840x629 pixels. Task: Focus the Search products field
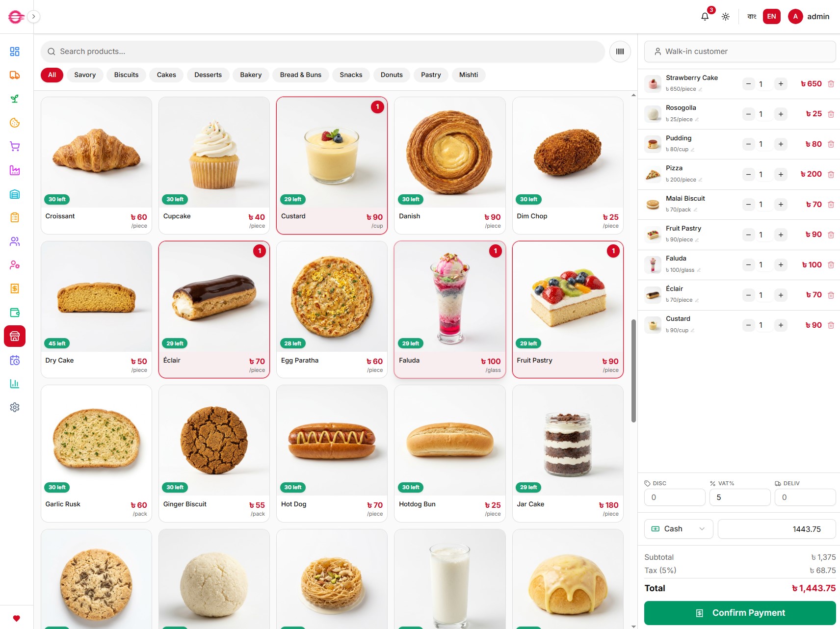click(323, 52)
